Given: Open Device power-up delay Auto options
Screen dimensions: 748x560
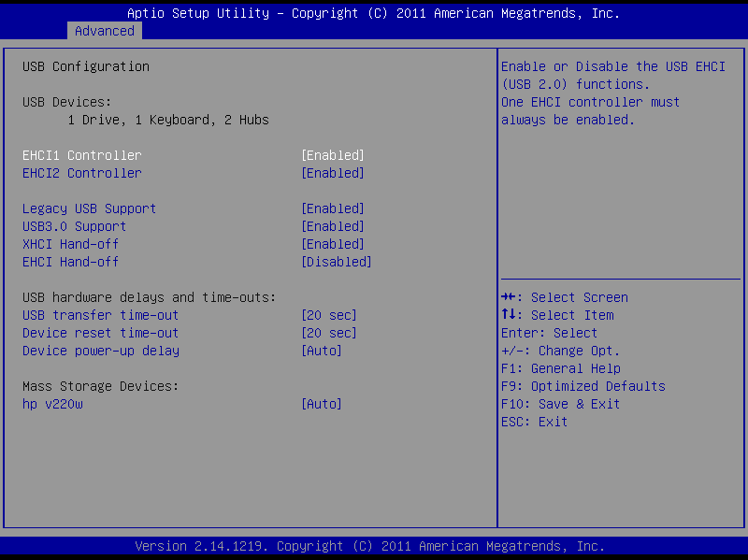Looking at the screenshot, I should click(x=321, y=351).
